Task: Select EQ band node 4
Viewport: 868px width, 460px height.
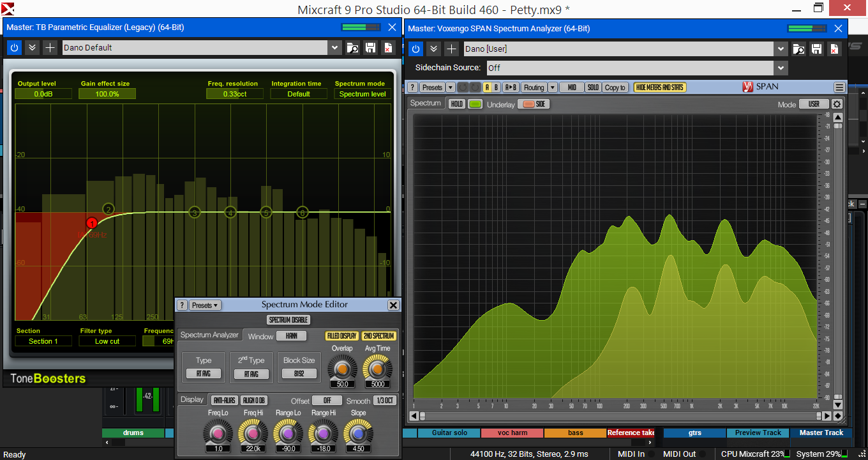Action: (x=230, y=212)
